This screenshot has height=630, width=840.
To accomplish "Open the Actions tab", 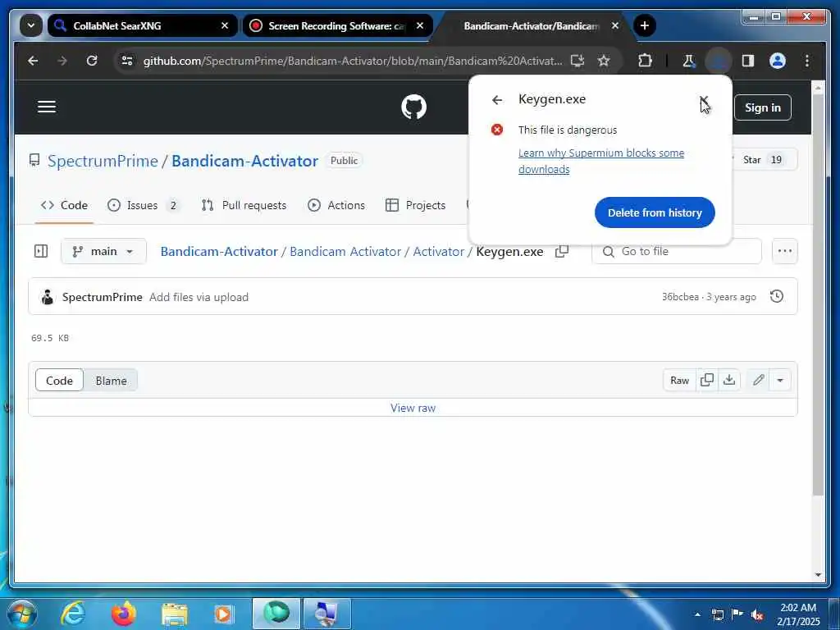I will pyautogui.click(x=336, y=205).
